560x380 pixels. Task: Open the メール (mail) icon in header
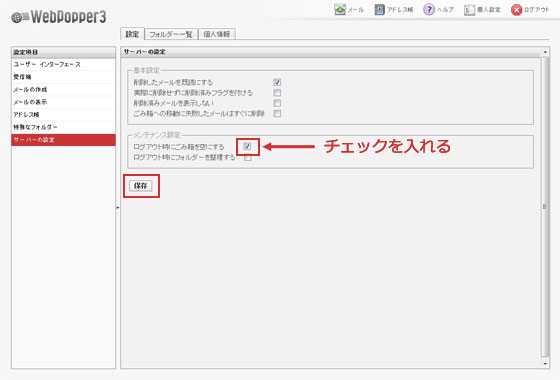point(340,9)
